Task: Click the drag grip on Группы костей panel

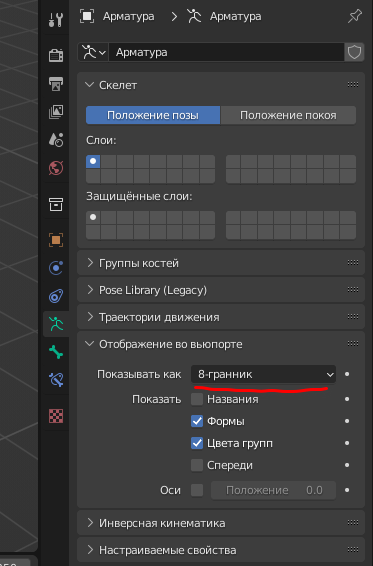Action: point(353,263)
